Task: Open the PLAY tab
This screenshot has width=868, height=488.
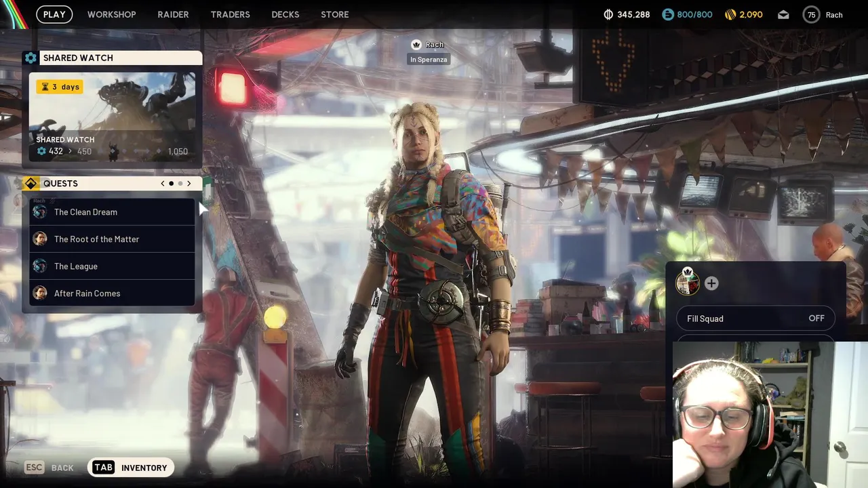Action: coord(54,14)
